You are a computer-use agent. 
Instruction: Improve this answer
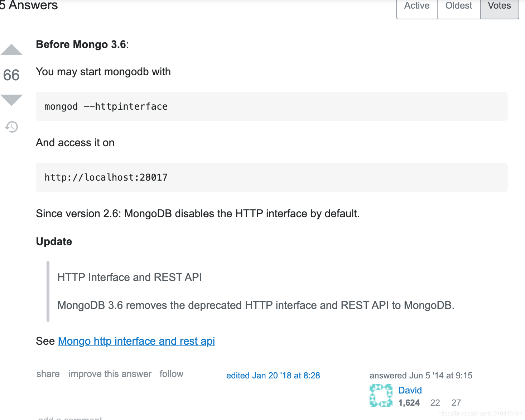110,374
